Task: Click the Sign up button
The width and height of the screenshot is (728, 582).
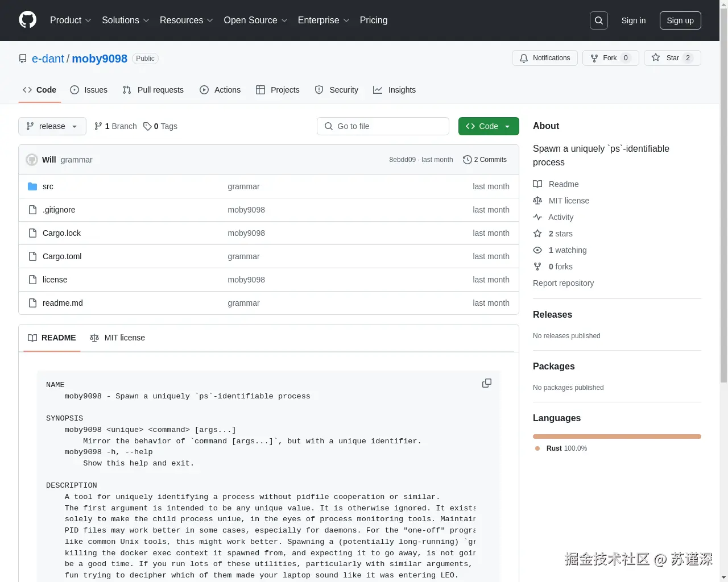Action: point(680,20)
